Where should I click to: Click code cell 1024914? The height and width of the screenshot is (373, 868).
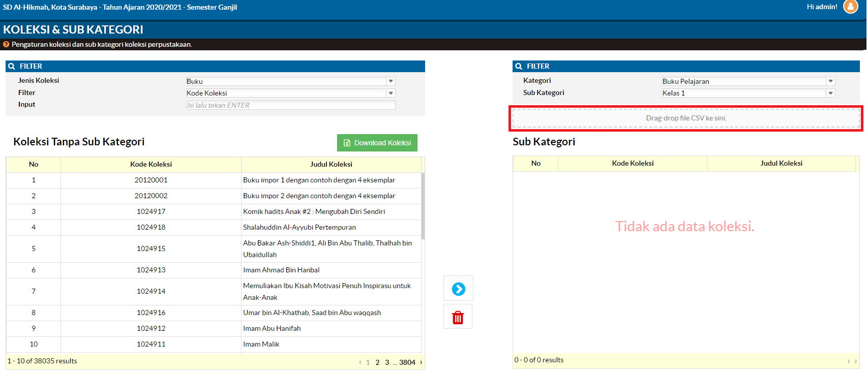point(151,292)
